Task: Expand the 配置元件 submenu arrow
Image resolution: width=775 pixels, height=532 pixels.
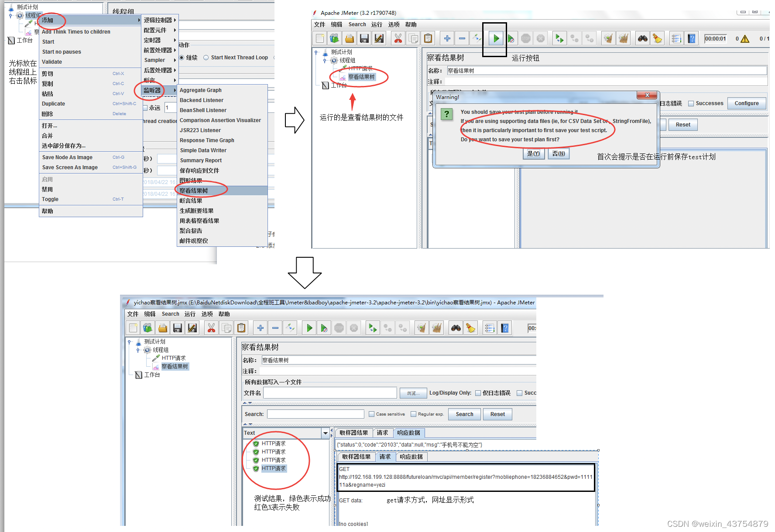Action: tap(175, 30)
